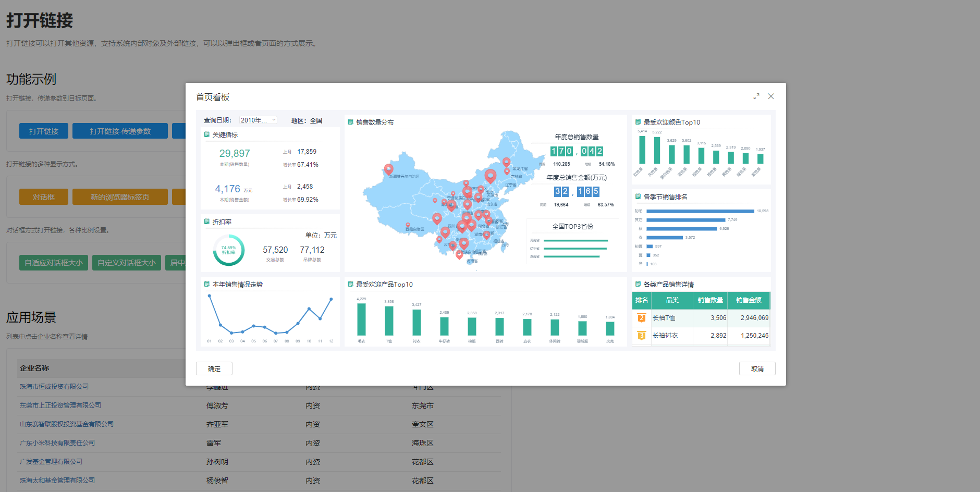Screen dimensions: 980x492
Task: Click the 打开链接-传递参数 button
Action: click(x=120, y=131)
